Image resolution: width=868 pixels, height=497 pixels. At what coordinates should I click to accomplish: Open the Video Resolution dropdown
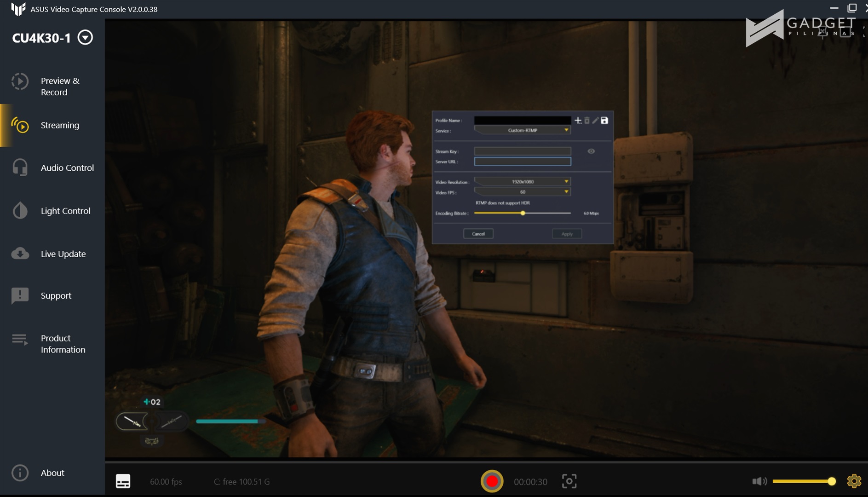pos(523,182)
